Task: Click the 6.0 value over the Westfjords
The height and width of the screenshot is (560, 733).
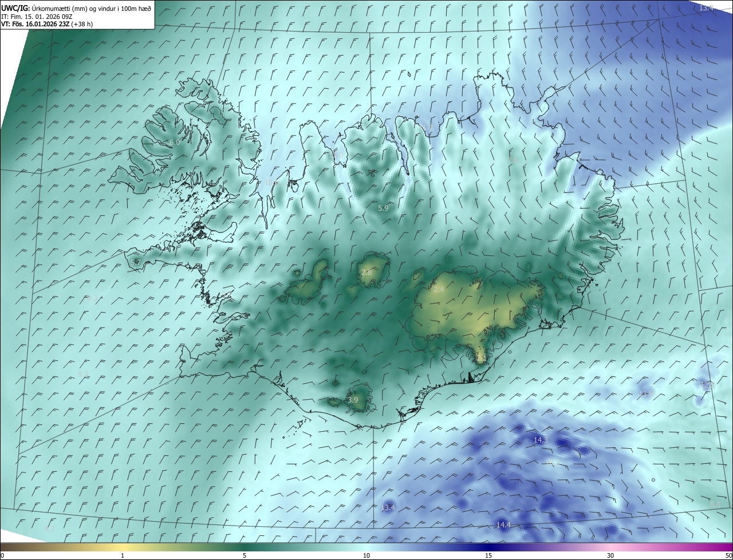Action: 174,142
